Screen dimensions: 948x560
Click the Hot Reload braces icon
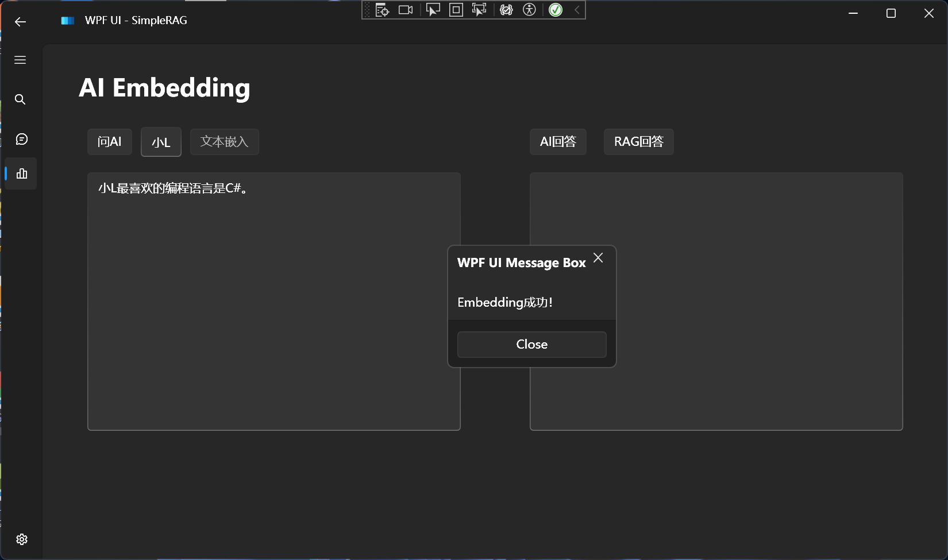coord(506,10)
